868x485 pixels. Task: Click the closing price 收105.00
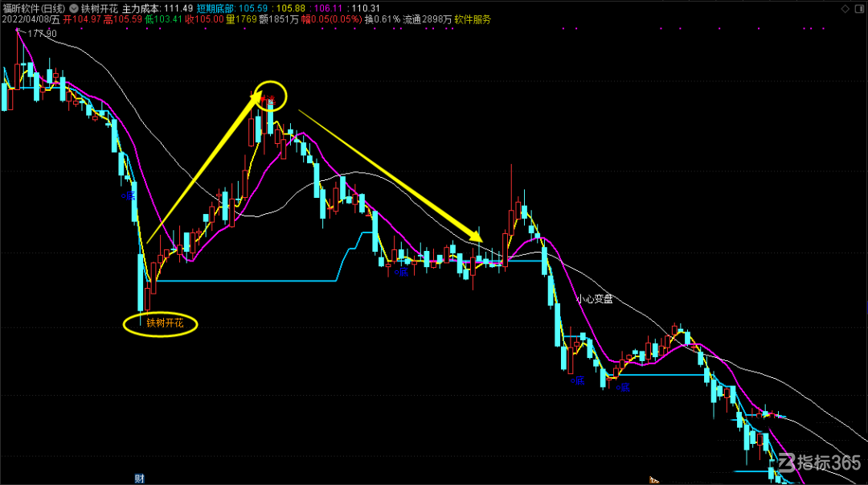(204, 19)
